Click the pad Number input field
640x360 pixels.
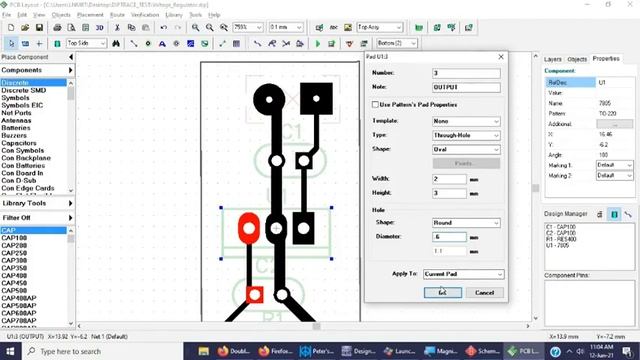coord(466,73)
